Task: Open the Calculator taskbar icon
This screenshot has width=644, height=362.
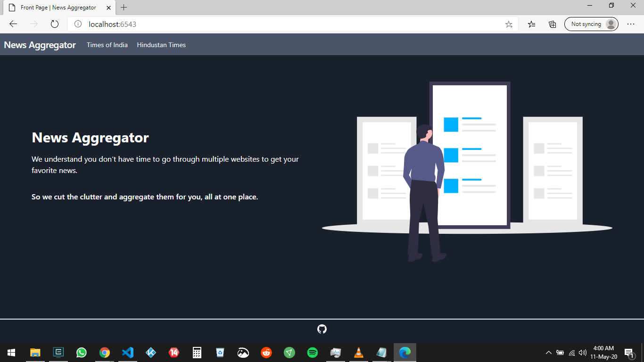Action: point(197,353)
